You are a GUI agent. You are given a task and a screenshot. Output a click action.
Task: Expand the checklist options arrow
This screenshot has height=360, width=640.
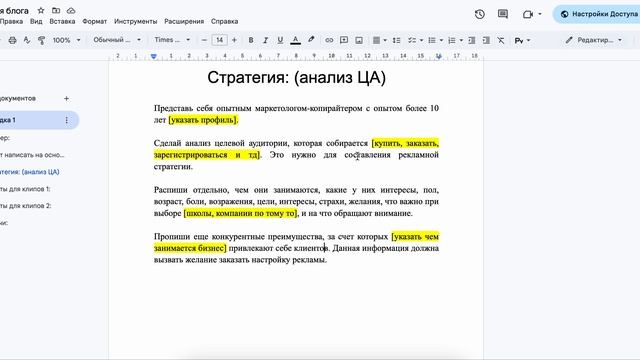coord(421,40)
